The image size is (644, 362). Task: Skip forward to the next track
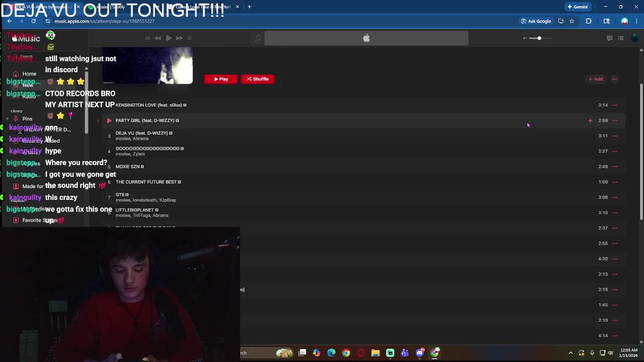click(x=179, y=38)
